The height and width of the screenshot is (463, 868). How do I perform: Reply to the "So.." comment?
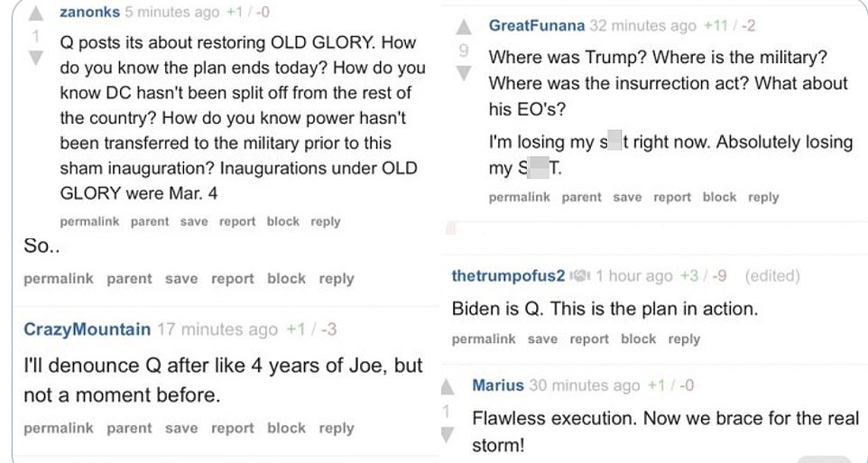[x=336, y=280]
